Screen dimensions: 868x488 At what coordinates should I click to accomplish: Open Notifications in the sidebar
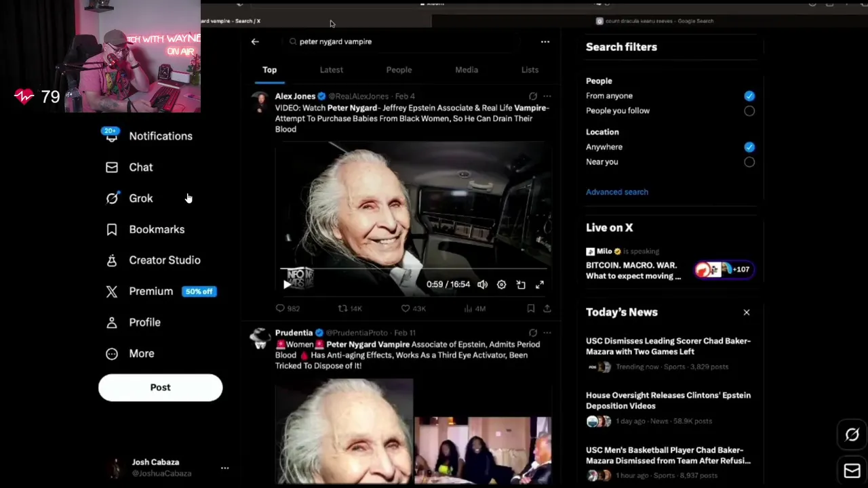[x=149, y=136]
